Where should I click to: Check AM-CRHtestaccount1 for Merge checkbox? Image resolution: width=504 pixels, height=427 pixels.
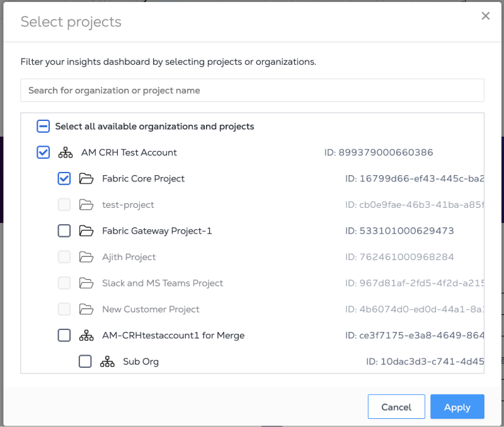point(64,335)
